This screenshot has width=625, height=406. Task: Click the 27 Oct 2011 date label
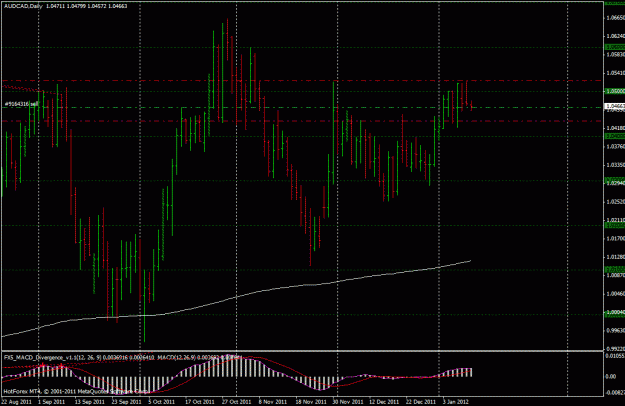[236, 402]
